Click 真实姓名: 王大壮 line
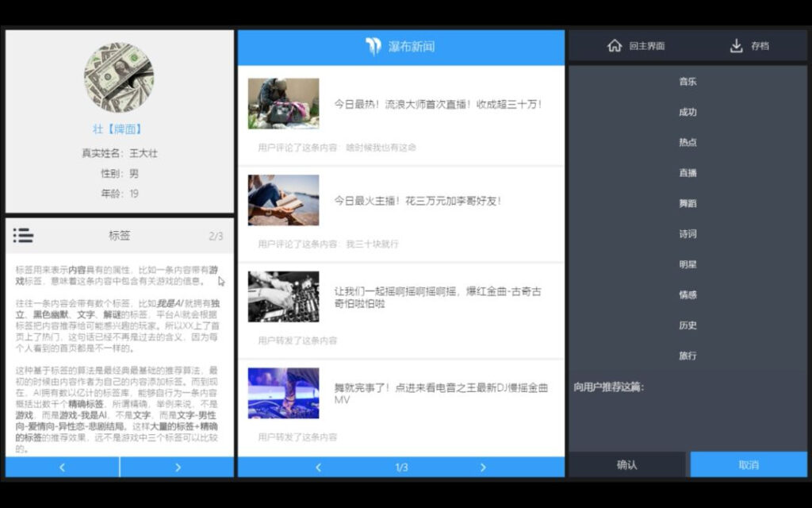 (x=120, y=153)
